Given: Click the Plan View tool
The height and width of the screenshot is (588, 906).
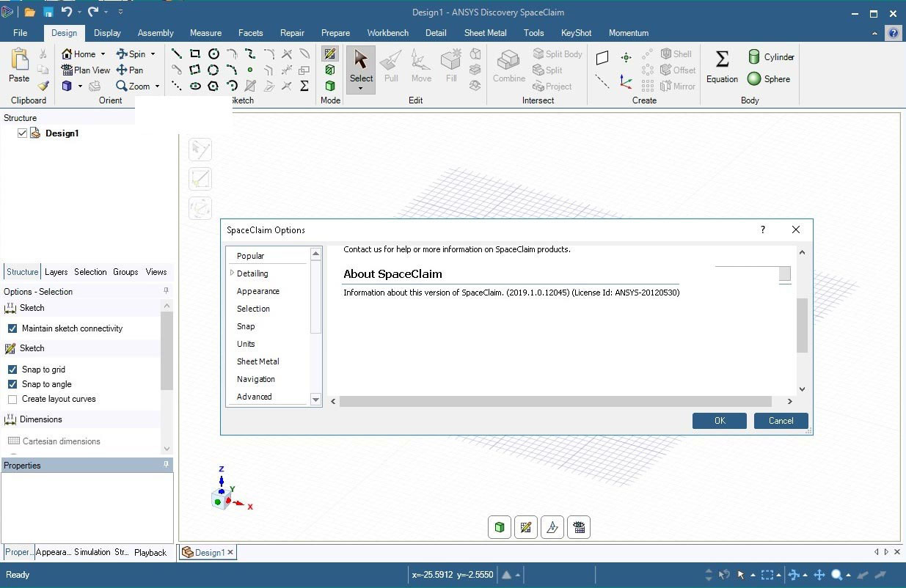Looking at the screenshot, I should pyautogui.click(x=86, y=70).
